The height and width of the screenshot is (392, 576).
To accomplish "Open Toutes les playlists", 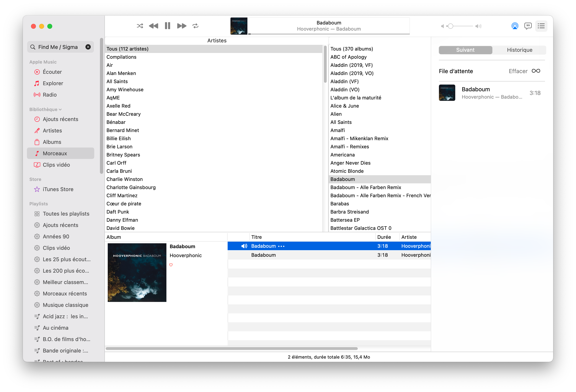I will (60, 214).
